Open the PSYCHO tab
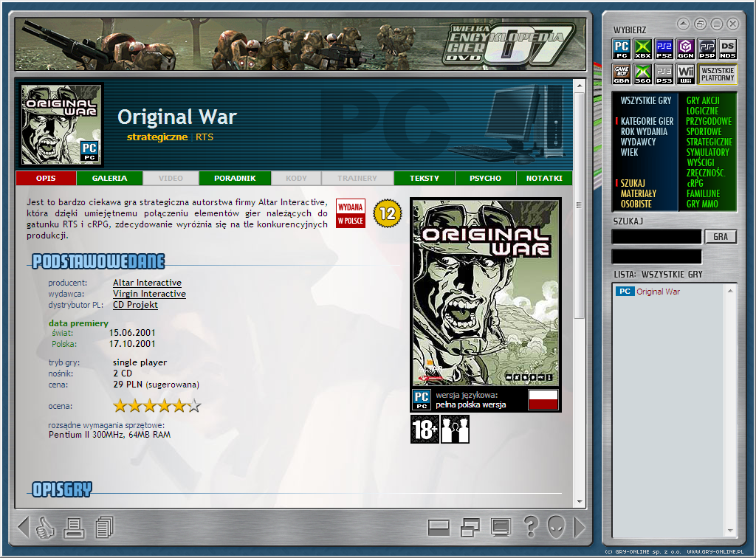 (486, 179)
